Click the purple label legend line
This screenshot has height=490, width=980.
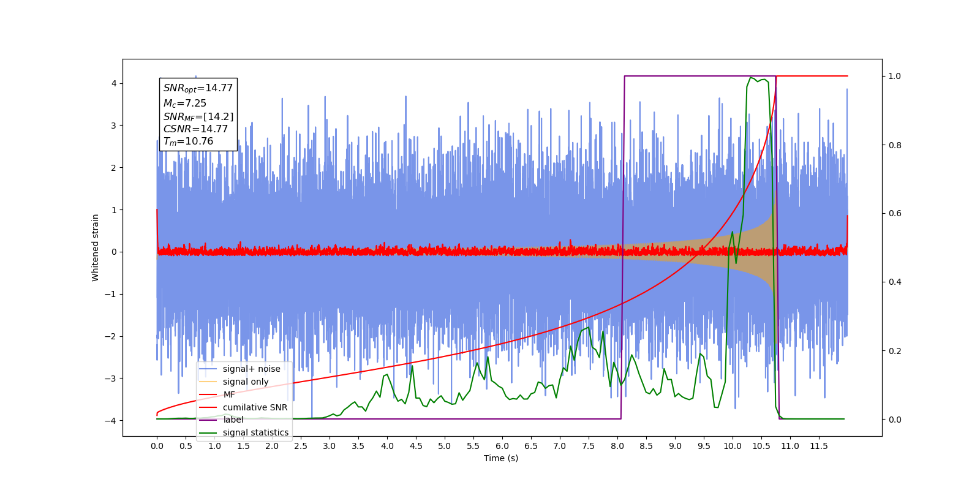208,420
